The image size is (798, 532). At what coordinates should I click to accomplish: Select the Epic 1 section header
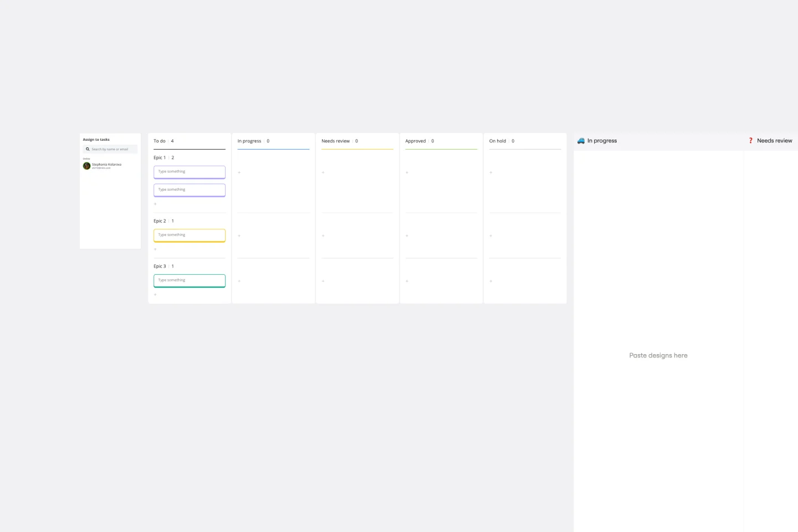[160, 157]
